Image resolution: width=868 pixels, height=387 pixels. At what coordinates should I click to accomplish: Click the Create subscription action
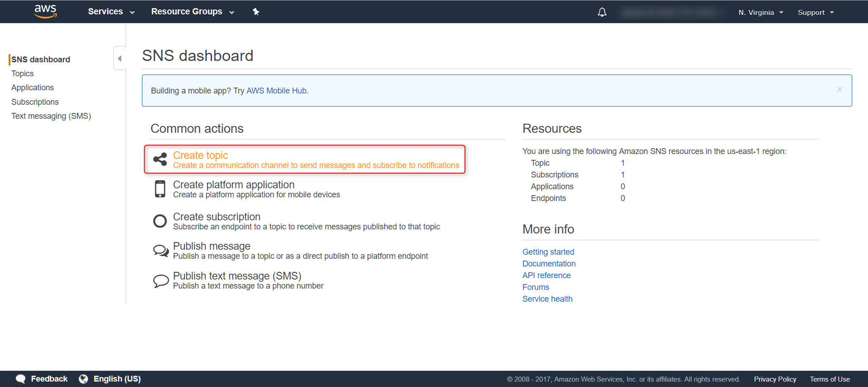coord(217,217)
